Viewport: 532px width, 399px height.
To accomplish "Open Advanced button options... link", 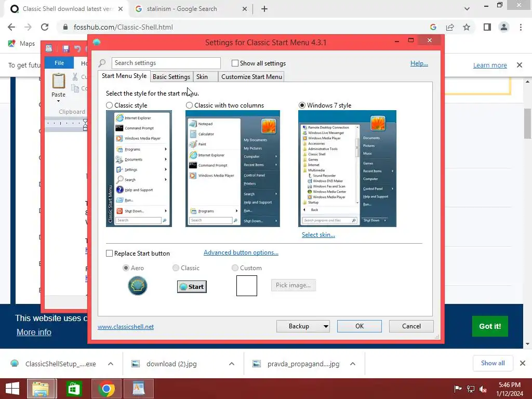I will tap(241, 252).
